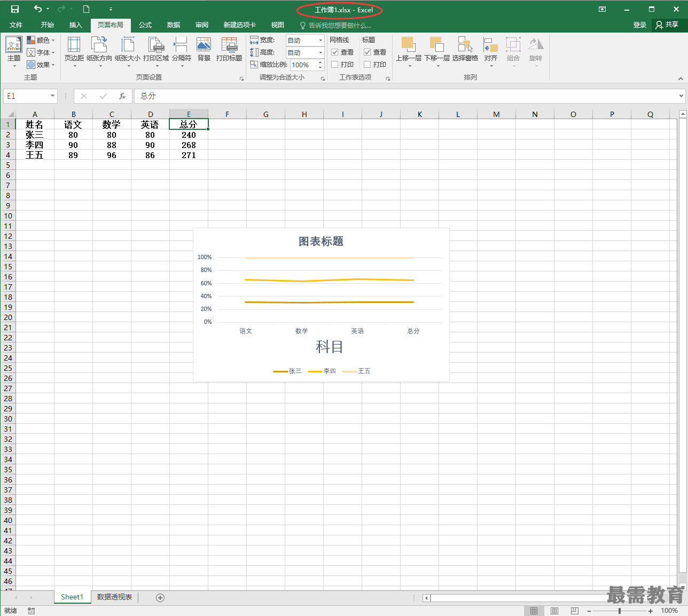The image size is (688, 616).
Task: Click the 共享 share button
Action: click(668, 25)
